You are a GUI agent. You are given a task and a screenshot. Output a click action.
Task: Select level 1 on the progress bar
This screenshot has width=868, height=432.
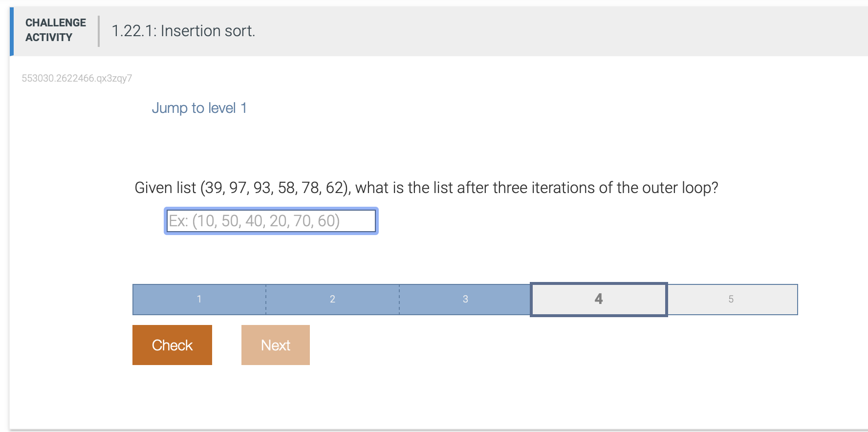[x=199, y=299]
